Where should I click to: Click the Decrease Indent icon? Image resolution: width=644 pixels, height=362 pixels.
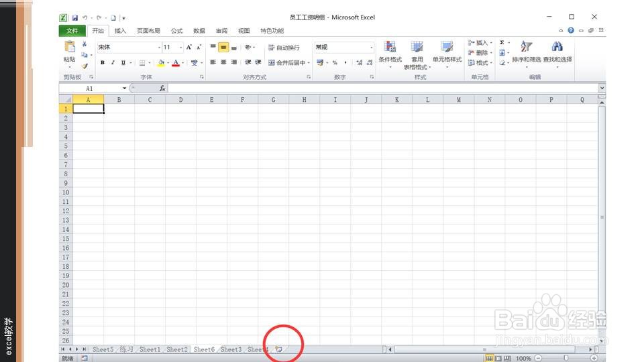(x=248, y=62)
